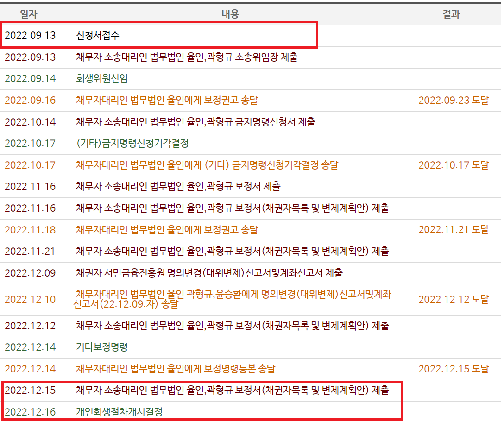The height and width of the screenshot is (422, 504).
Task: Select the 금지명령신청서 제출 entry
Action: 195,122
